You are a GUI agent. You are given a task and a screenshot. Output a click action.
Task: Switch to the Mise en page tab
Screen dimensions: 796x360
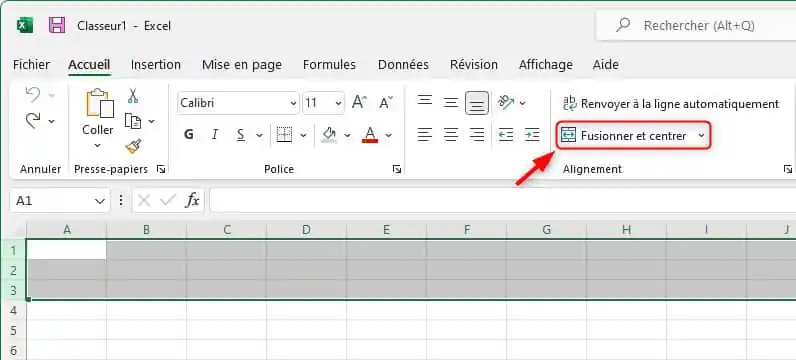242,65
